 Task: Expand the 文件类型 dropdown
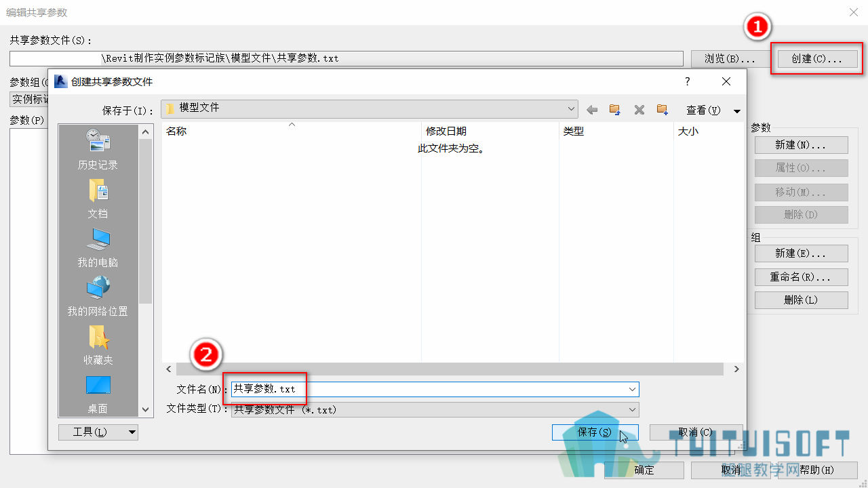pos(632,409)
